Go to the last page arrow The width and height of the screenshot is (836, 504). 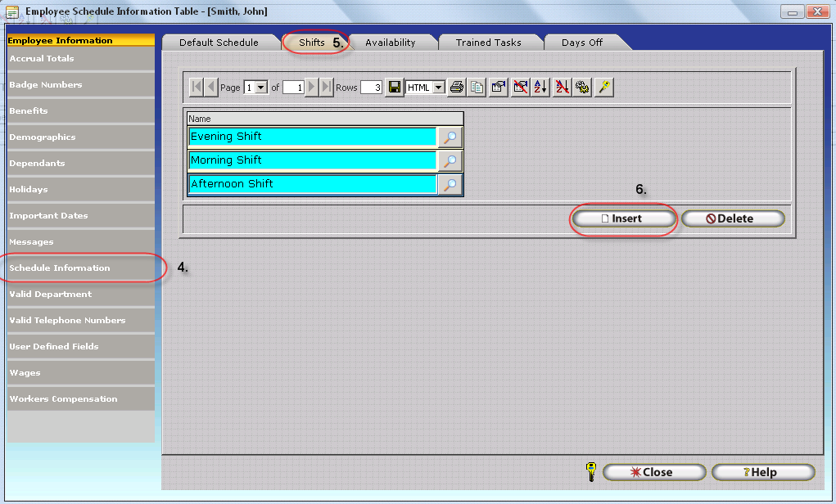point(327,88)
